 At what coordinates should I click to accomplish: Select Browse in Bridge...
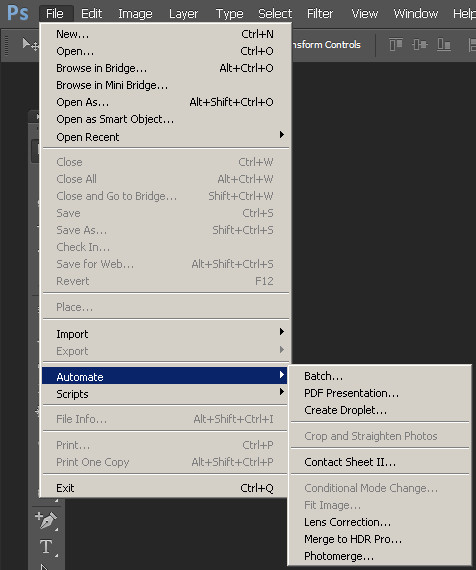pyautogui.click(x=165, y=68)
